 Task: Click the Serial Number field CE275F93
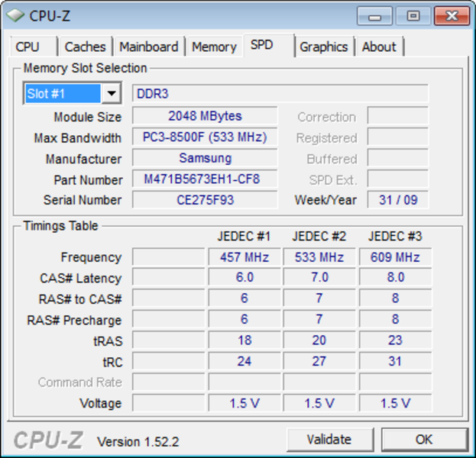coord(205,200)
